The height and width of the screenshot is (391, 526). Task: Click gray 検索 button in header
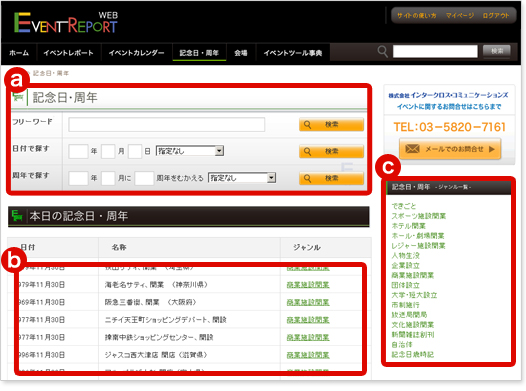coord(497,51)
